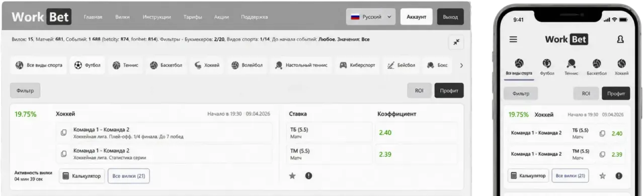This screenshot has width=644, height=196.
Task: Tap Теннис sport icon on the phone
Action: (x=572, y=68)
